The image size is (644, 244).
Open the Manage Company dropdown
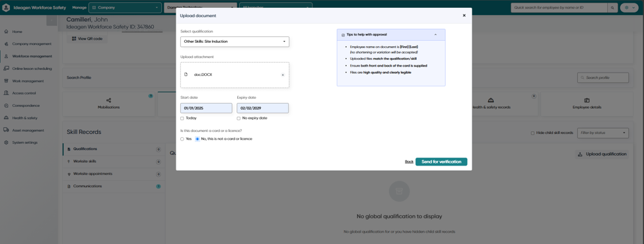tap(125, 7)
